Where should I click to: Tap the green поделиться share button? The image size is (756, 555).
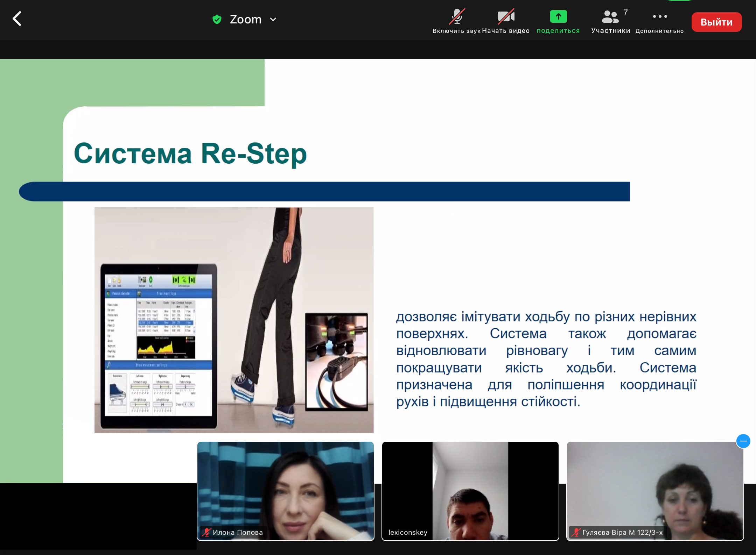pos(558,21)
